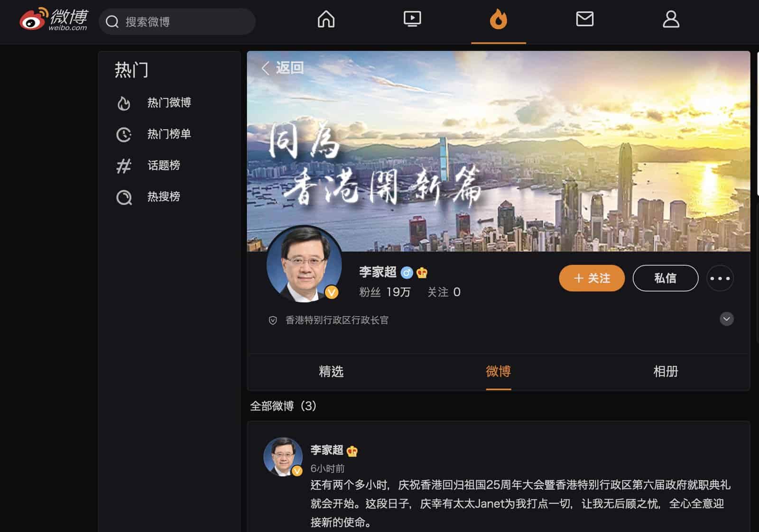Image resolution: width=759 pixels, height=532 pixels.
Task: Switch to the 精选 tab
Action: point(331,371)
